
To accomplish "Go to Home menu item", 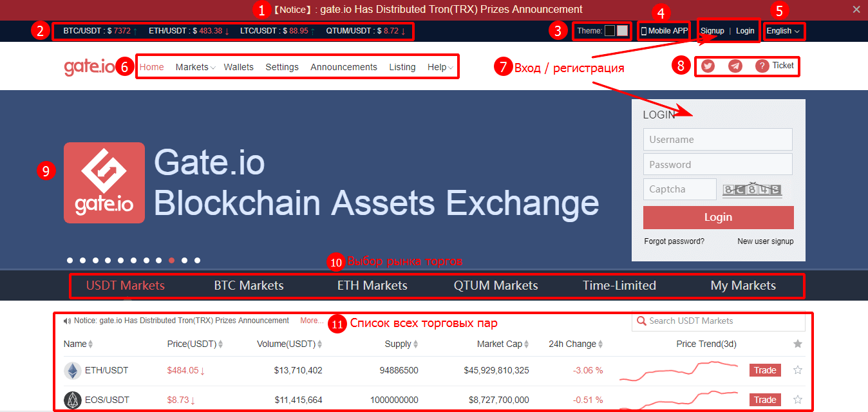I will pos(152,67).
